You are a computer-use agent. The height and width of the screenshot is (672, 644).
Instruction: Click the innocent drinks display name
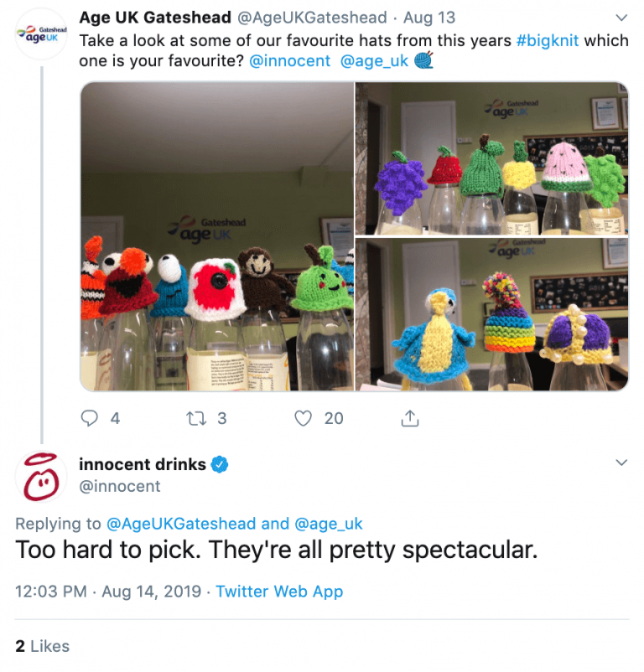coord(142,464)
